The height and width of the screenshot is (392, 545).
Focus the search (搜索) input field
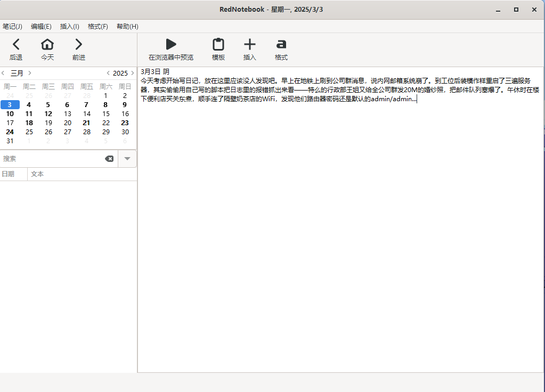(52, 159)
